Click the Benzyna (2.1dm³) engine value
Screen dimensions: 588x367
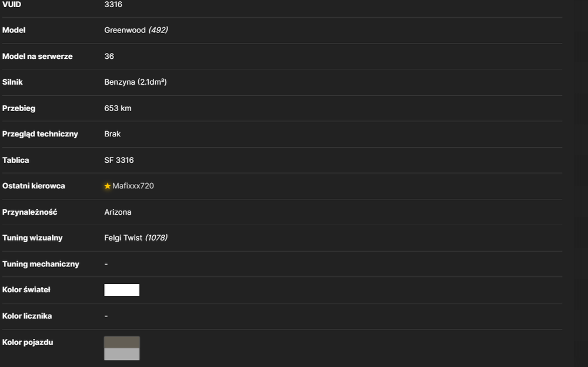(135, 82)
